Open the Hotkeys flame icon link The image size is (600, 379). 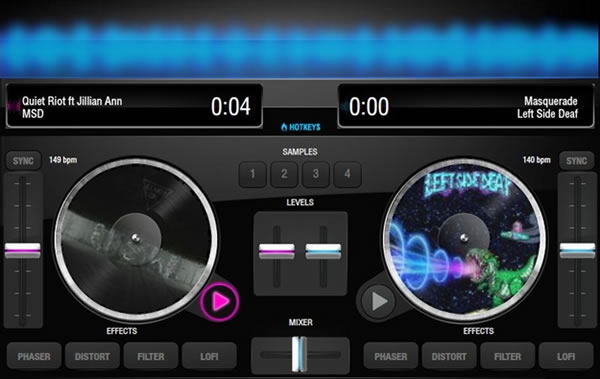tap(300, 127)
